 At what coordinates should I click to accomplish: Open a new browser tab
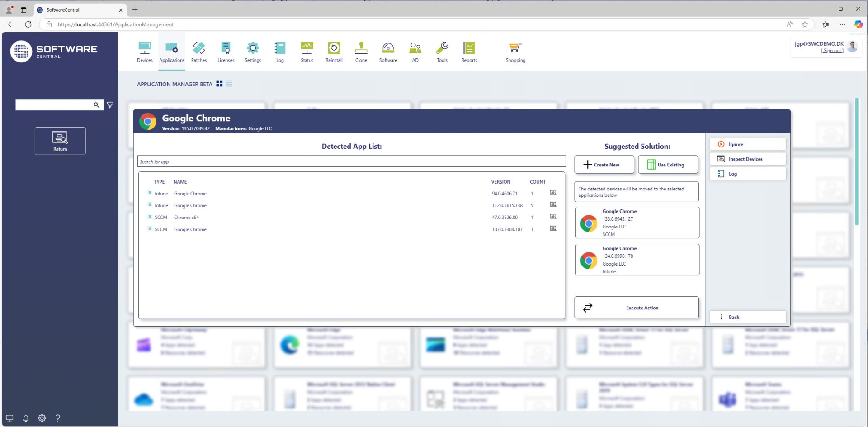(x=135, y=9)
